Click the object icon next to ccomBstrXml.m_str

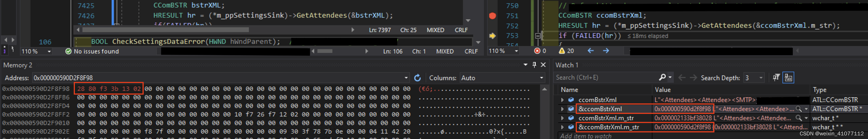(x=571, y=118)
